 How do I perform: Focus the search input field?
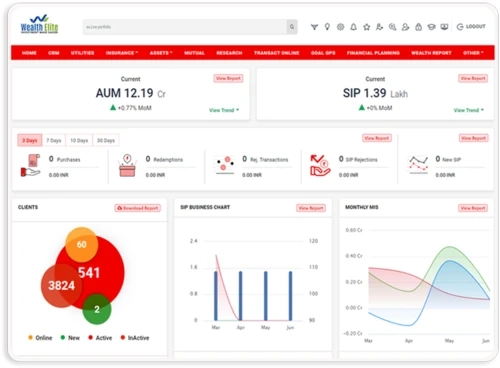click(185, 27)
